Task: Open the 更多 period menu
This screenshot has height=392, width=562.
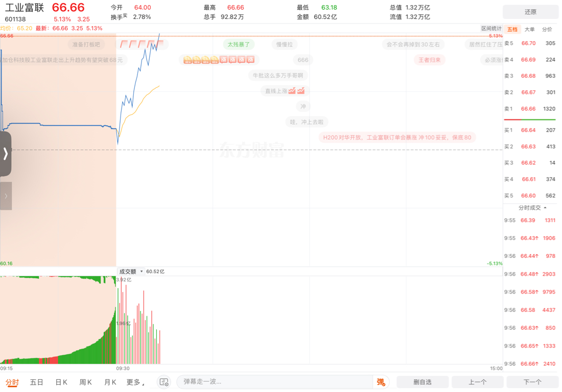Action: [135, 382]
